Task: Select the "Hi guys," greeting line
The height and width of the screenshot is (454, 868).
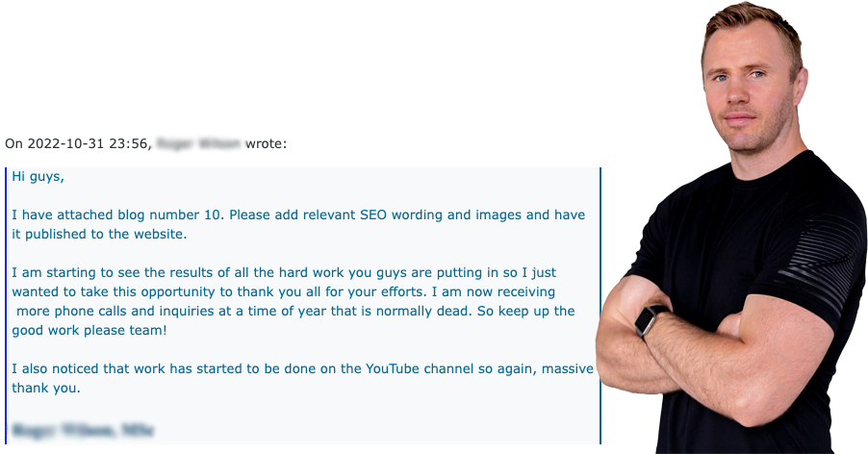Action: pos(38,177)
